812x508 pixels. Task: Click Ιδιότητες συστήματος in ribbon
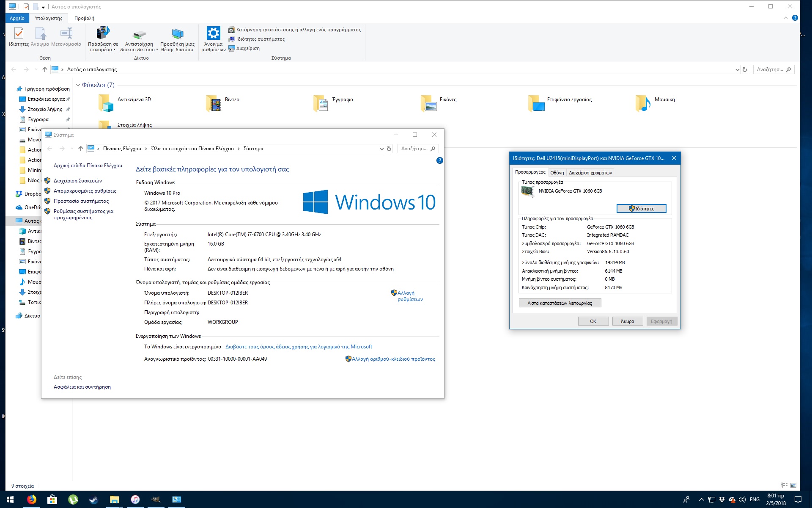click(256, 39)
